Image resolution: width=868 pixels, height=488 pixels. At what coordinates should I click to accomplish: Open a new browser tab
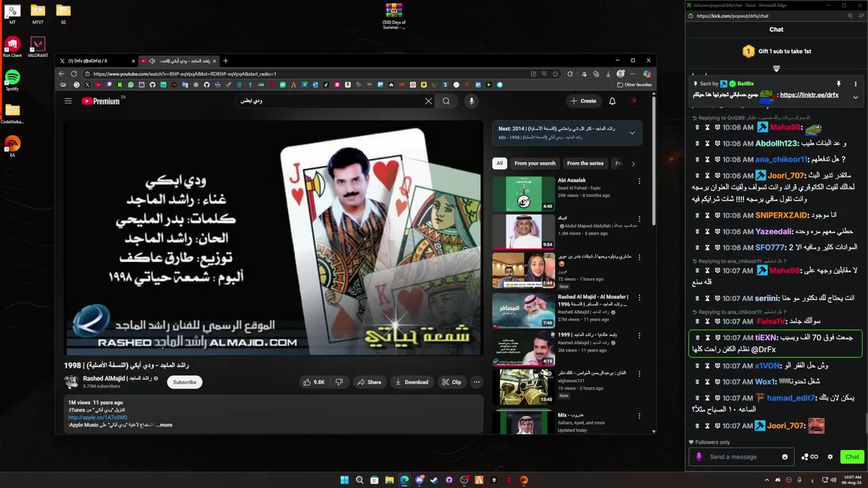point(226,61)
